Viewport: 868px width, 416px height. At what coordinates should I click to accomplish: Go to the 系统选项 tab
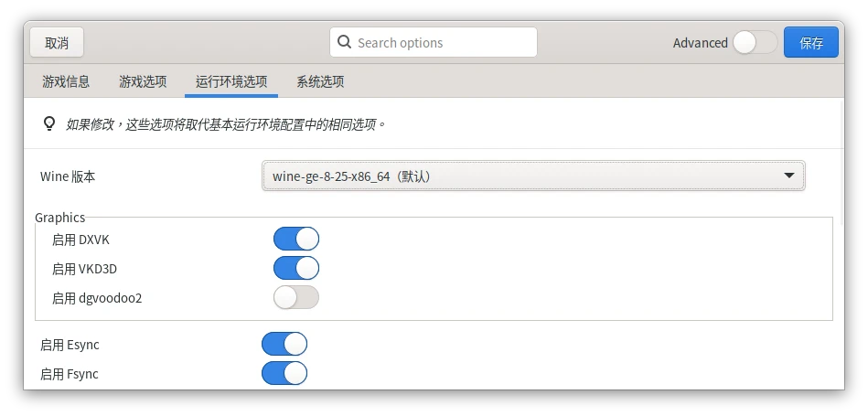click(320, 81)
